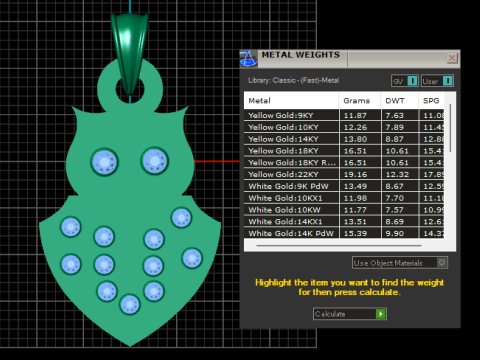
Task: Click the 12.26 grams cell
Action: point(360,127)
